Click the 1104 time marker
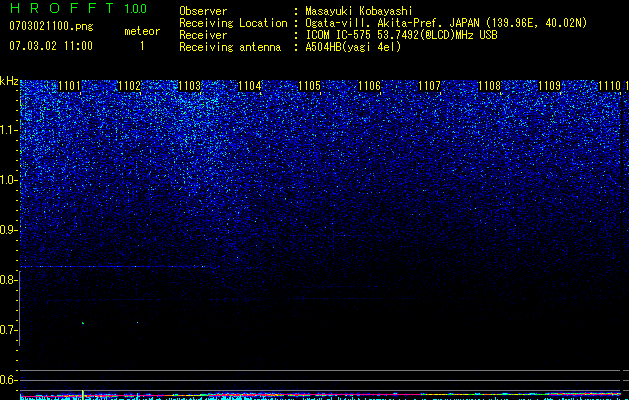 250,85
